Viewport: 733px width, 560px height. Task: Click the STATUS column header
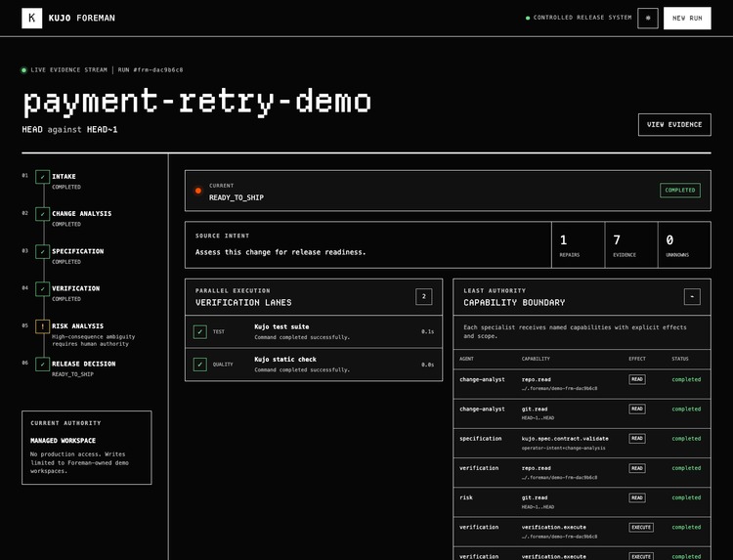(679, 359)
